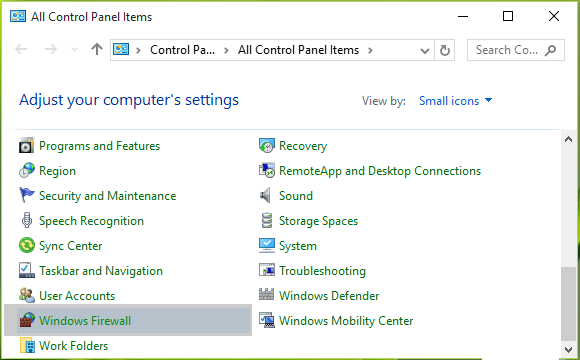This screenshot has height=360, width=580.
Task: Open the Troubleshooting link
Action: [322, 271]
